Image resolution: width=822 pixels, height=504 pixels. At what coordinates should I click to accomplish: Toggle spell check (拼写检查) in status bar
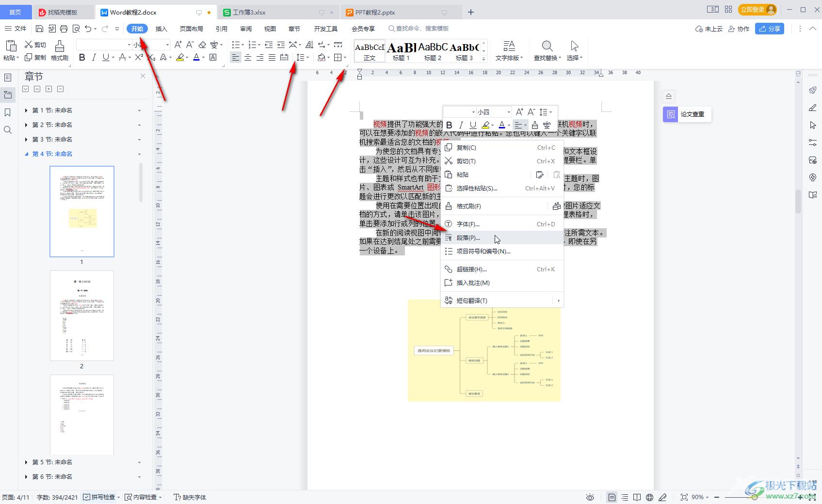(x=100, y=497)
